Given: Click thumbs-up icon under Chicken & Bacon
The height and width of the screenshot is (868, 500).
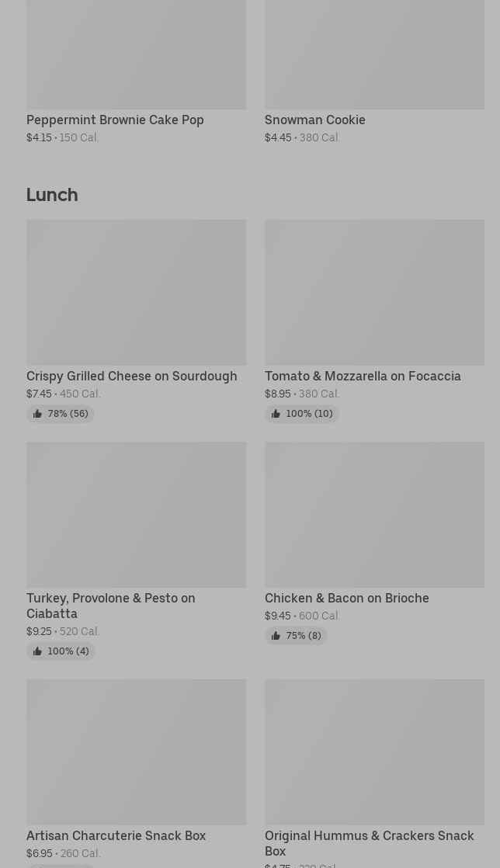Looking at the screenshot, I should pyautogui.click(x=276, y=636).
